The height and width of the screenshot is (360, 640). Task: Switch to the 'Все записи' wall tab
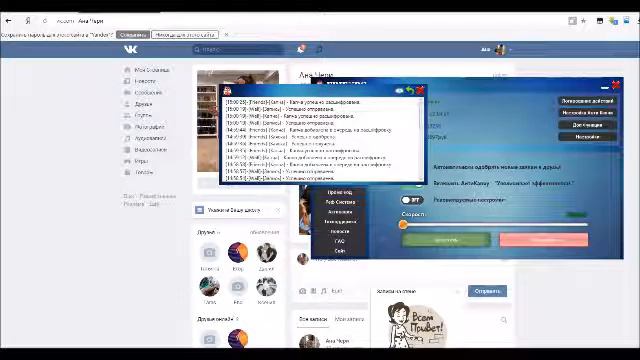(313, 319)
